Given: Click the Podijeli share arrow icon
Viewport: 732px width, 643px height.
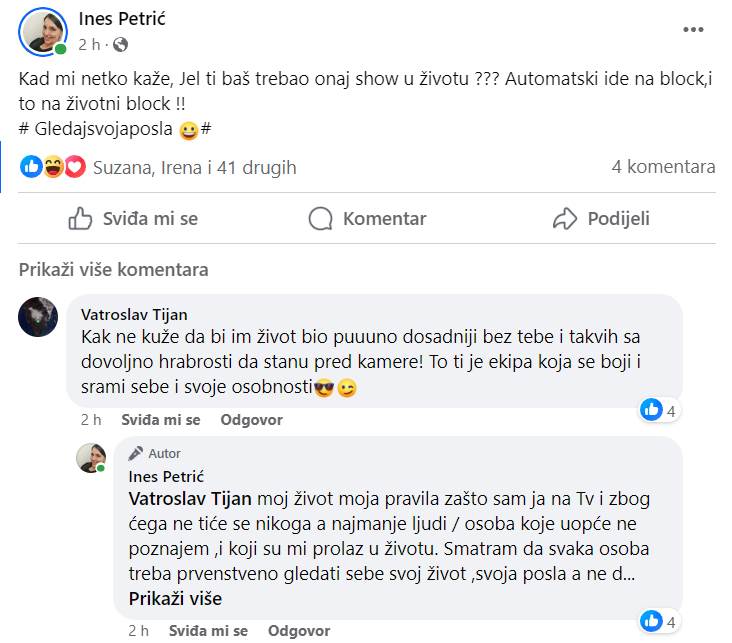Looking at the screenshot, I should click(565, 218).
